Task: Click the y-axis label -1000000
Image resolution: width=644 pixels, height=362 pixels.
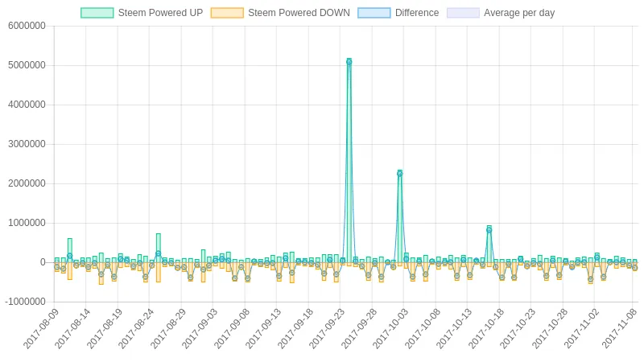Action: pos(25,302)
